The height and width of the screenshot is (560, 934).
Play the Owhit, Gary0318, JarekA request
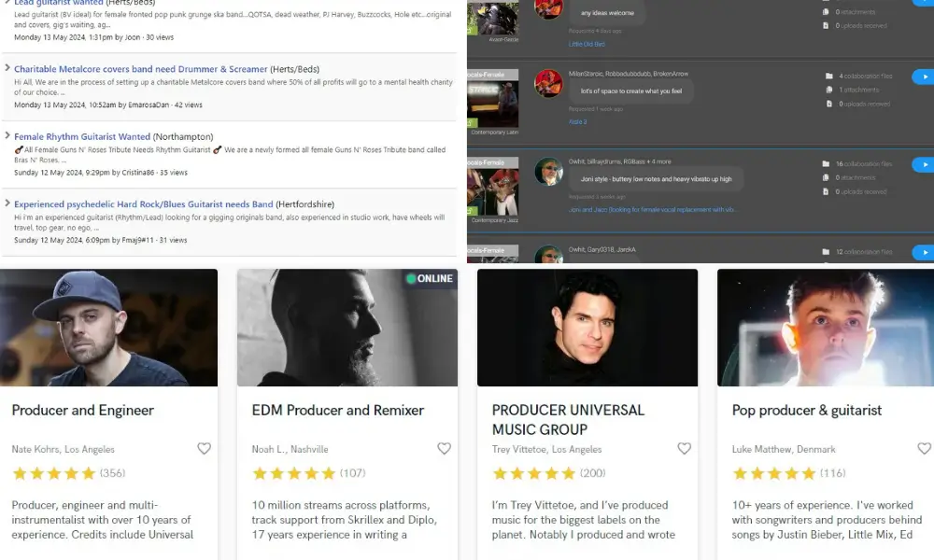click(x=924, y=253)
